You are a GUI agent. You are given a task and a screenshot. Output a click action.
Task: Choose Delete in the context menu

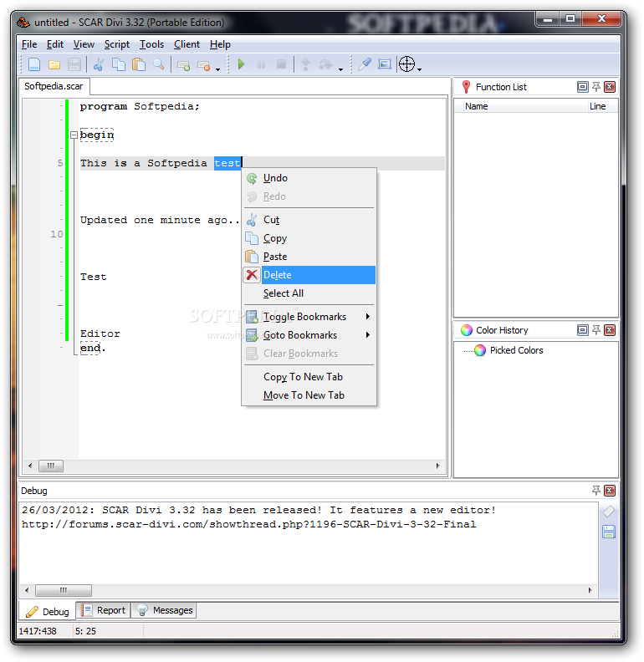(309, 275)
